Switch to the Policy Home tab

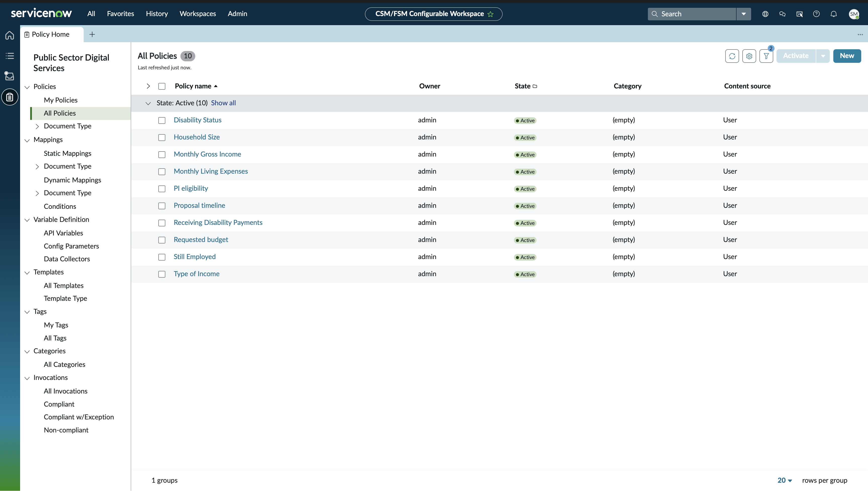[x=52, y=34]
